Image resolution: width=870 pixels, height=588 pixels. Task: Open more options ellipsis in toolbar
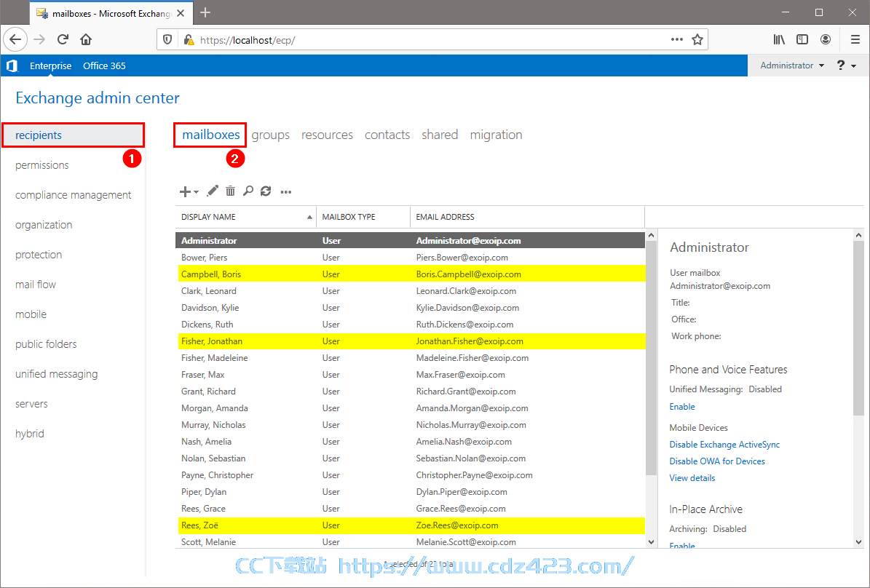click(285, 192)
